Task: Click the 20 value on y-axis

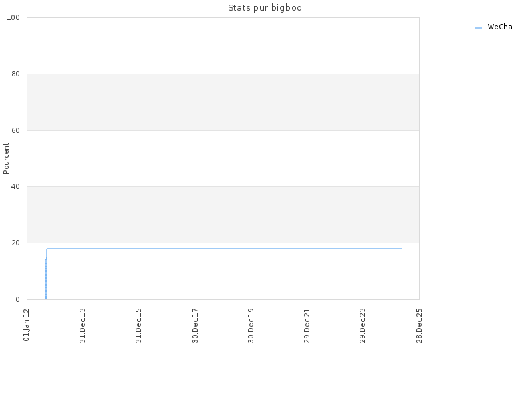Action: [x=15, y=243]
